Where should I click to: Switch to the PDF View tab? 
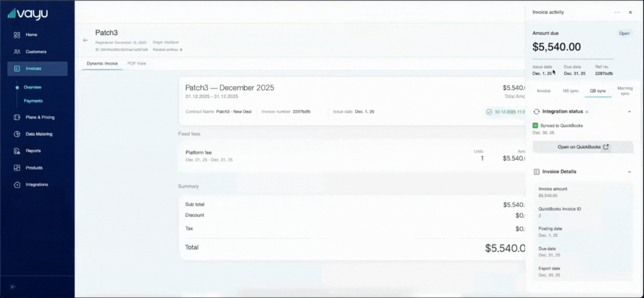click(137, 63)
